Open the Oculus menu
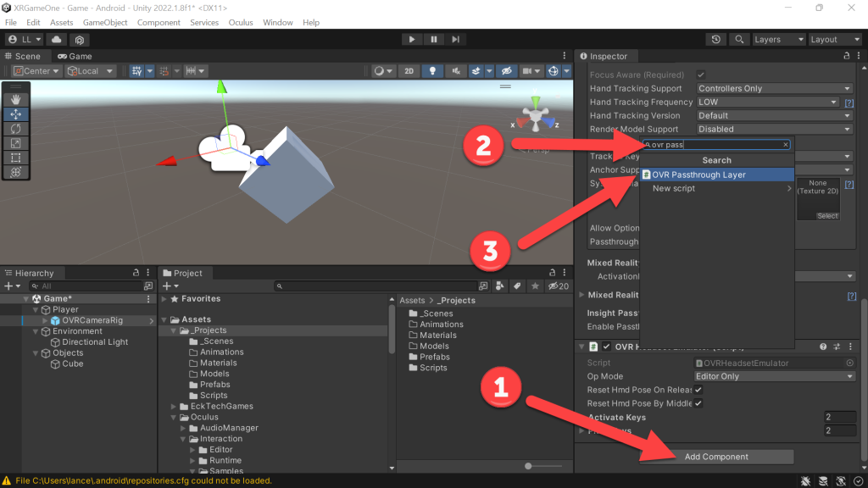This screenshot has width=868, height=488. 241,23
